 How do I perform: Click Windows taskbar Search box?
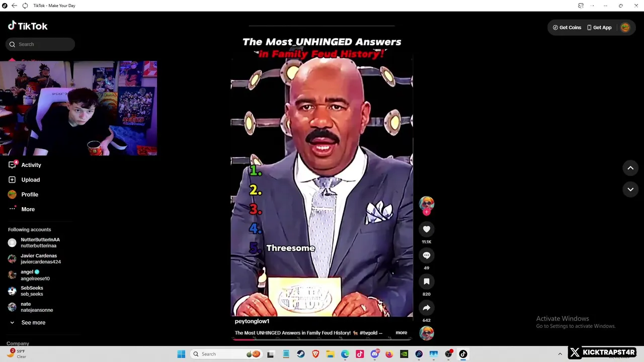click(226, 354)
